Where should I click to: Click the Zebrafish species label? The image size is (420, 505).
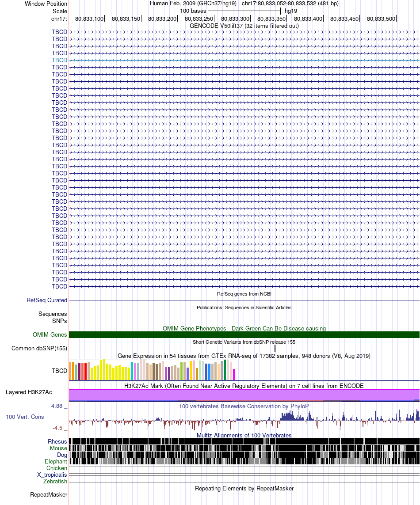click(x=55, y=481)
